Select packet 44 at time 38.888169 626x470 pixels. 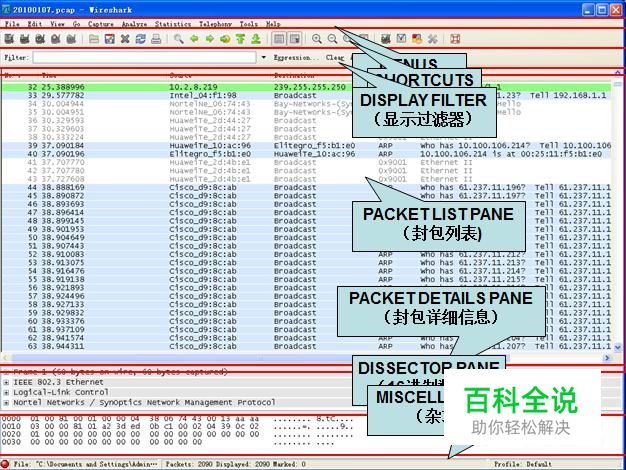click(306, 187)
